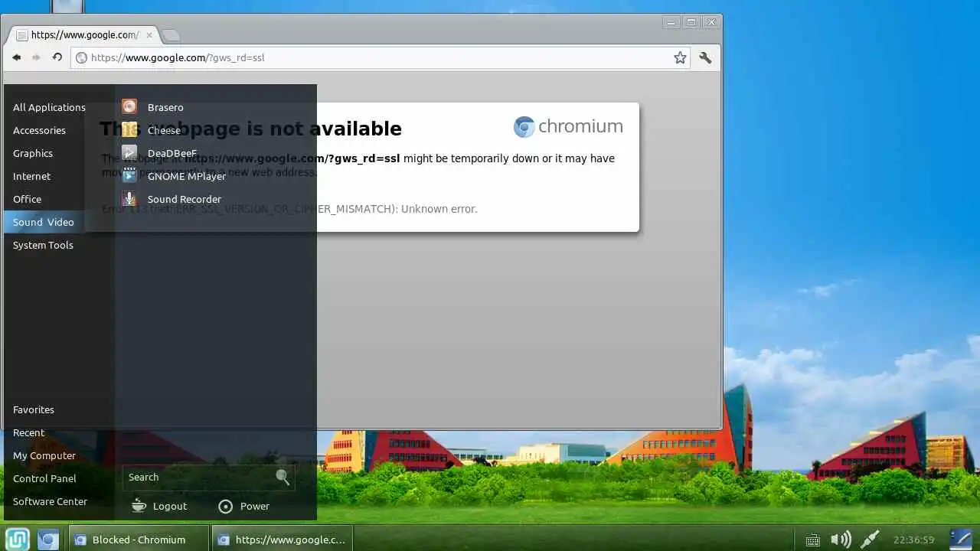
Task: Click the panel icon right of the clock
Action: click(x=960, y=540)
